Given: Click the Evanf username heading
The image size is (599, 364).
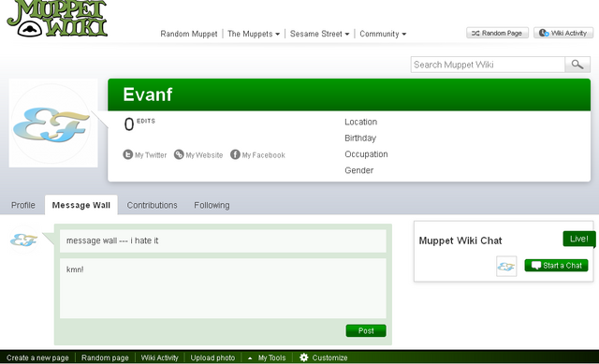Looking at the screenshot, I should 148,95.
